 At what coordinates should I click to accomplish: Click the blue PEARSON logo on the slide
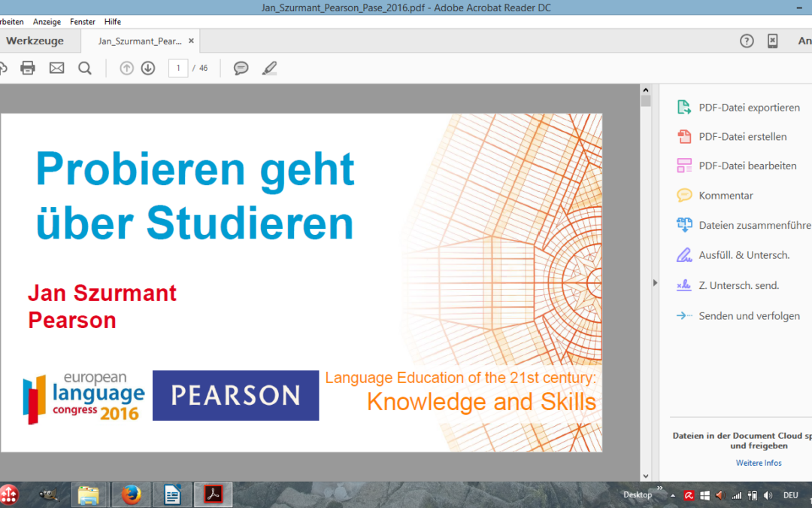[x=235, y=395]
